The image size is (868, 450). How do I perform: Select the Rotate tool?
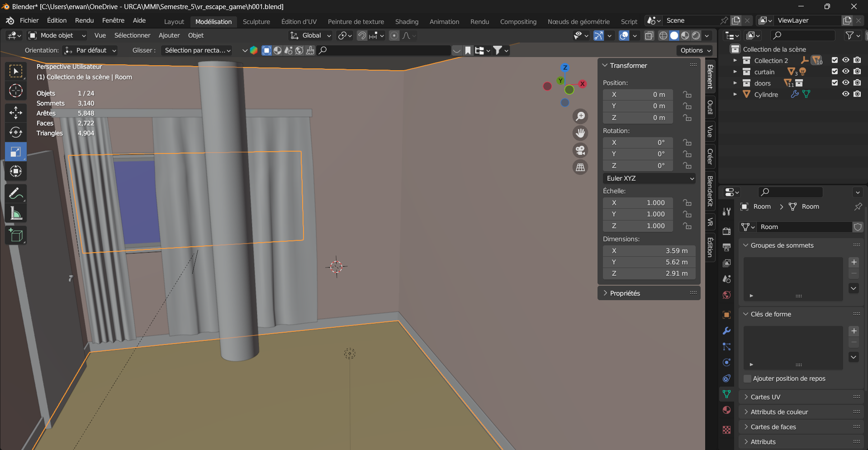tap(16, 132)
